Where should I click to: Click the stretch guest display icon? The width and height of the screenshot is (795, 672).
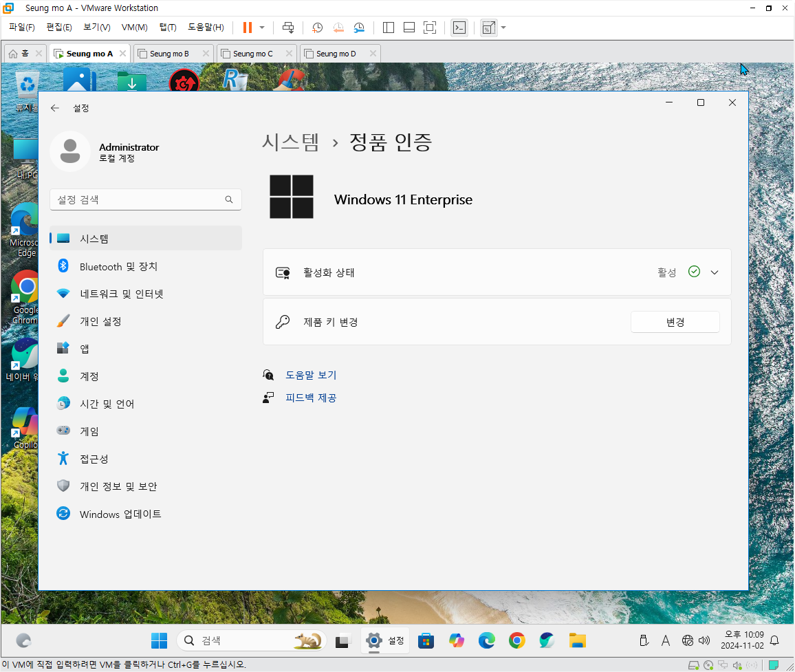click(489, 28)
